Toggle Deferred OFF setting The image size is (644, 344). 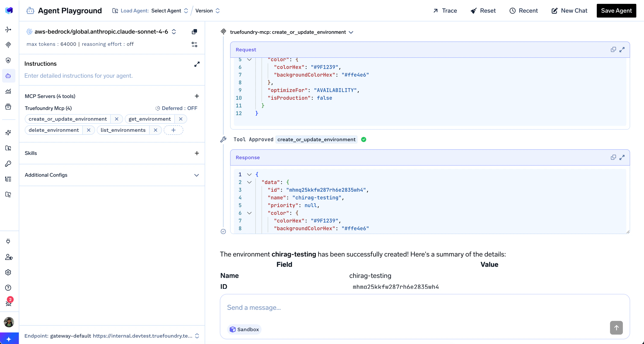pyautogui.click(x=176, y=108)
